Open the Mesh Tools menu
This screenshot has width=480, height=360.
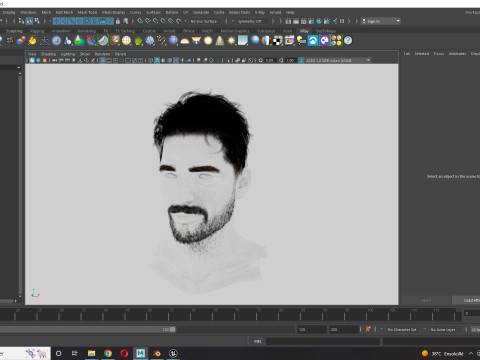point(87,12)
